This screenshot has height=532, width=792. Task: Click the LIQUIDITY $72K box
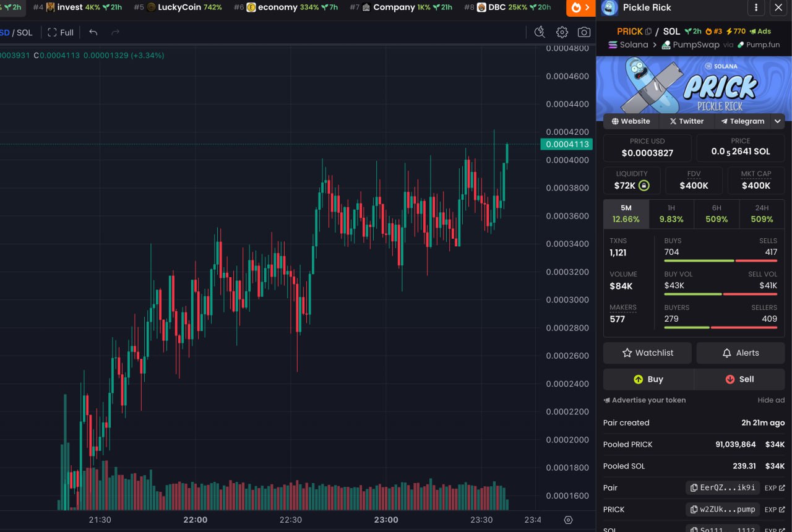pos(632,181)
